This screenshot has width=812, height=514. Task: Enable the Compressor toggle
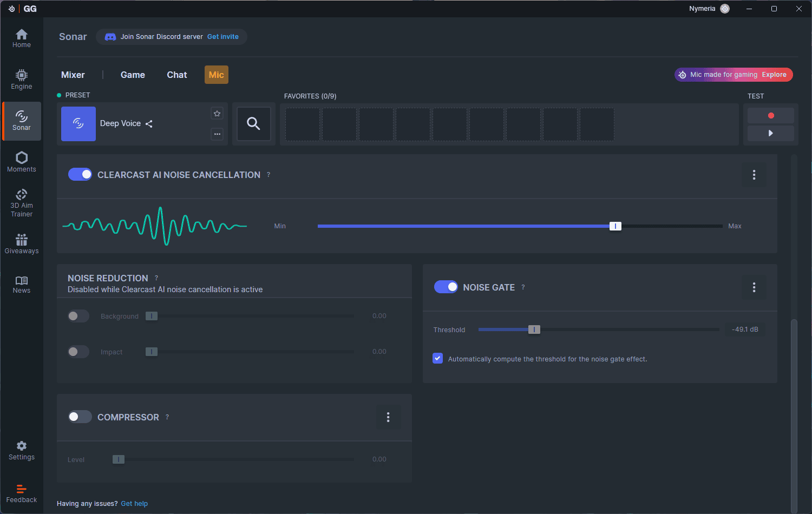click(80, 417)
